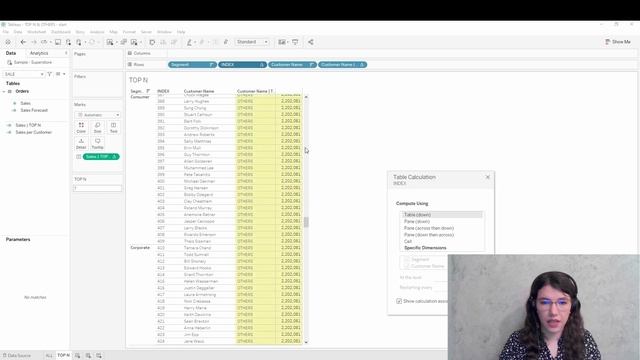Click the table vertical scrollbar thumb
This screenshot has height=360, width=640.
(306, 222)
